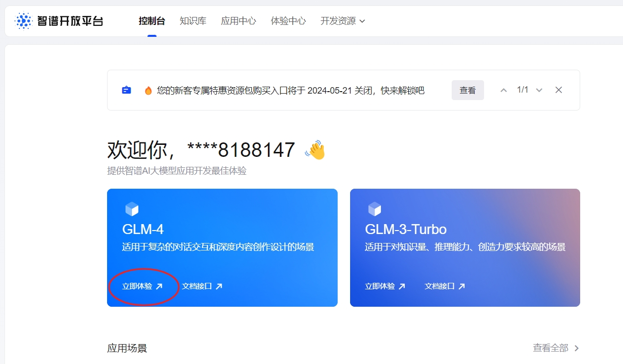Click the fire icon in the announcement
Viewport: 623px width, 364px height.
point(148,91)
